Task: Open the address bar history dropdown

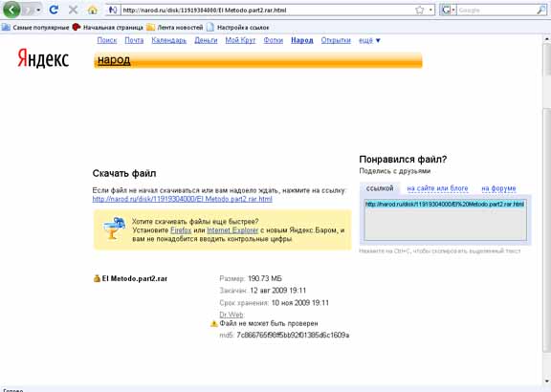Action: [430, 11]
